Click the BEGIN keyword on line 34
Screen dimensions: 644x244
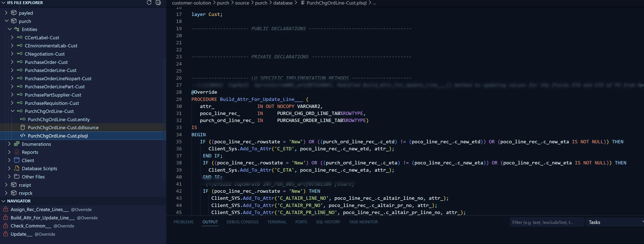pyautogui.click(x=198, y=134)
